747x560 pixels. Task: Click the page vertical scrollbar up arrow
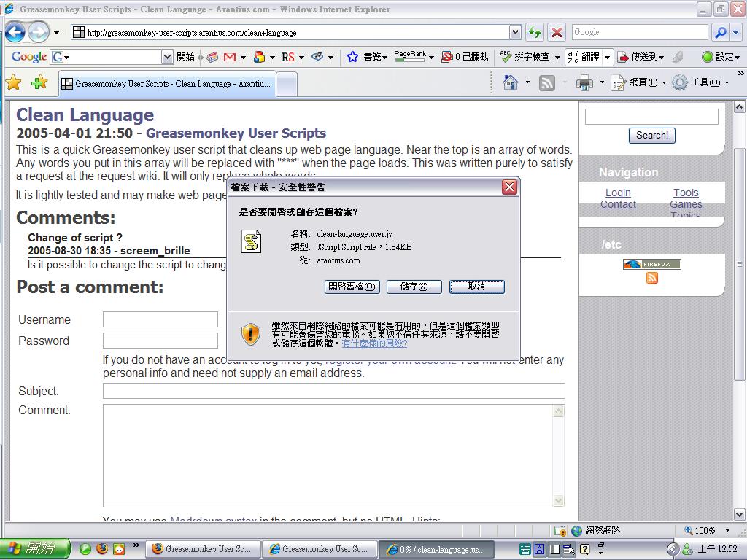point(740,106)
